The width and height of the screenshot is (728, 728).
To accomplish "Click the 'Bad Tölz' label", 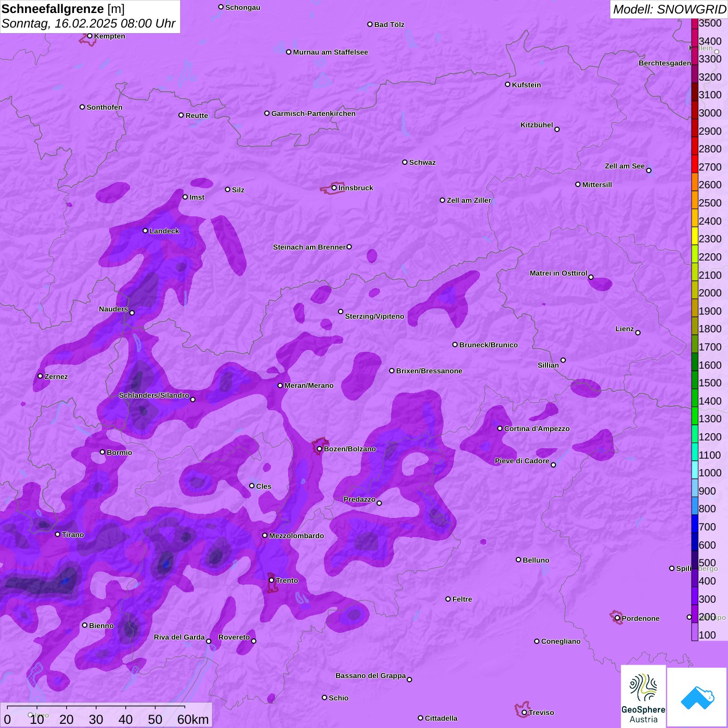I will pos(389,24).
